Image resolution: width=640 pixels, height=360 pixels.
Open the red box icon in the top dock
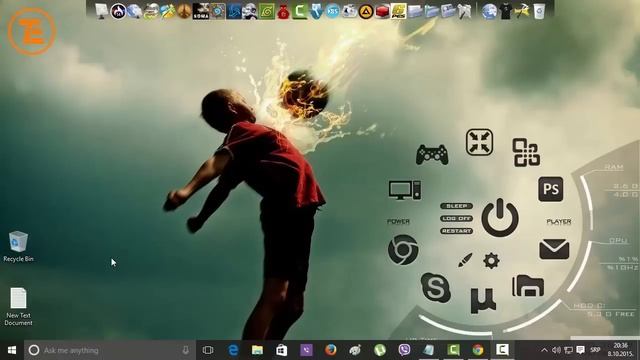coord(382,11)
